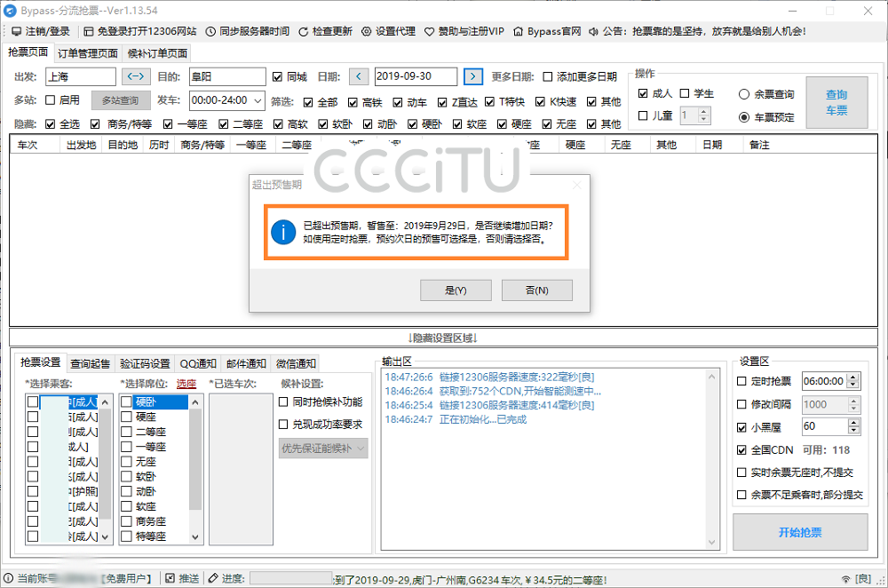This screenshot has width=888, height=588.
Task: Enable the 定时抢票 checkbox
Action: [742, 381]
